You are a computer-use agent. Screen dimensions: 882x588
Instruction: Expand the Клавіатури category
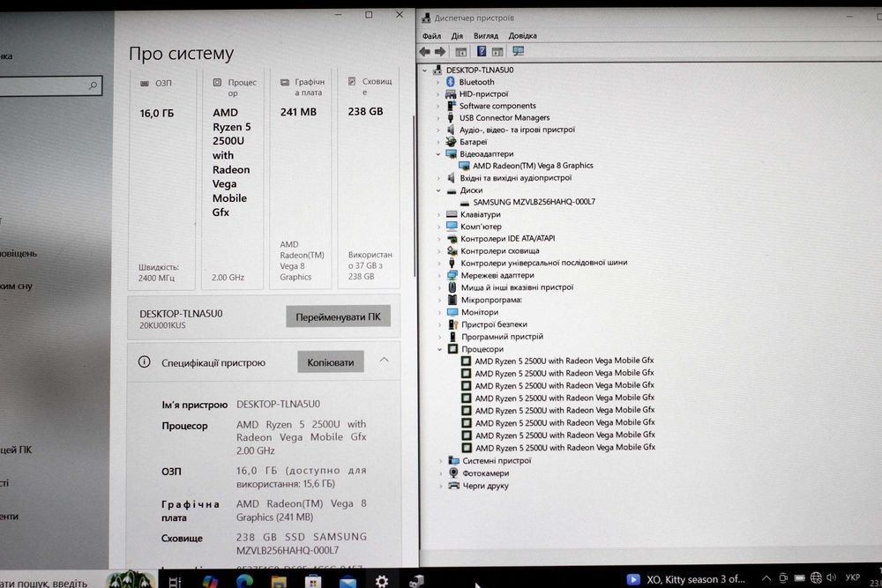[x=438, y=215]
